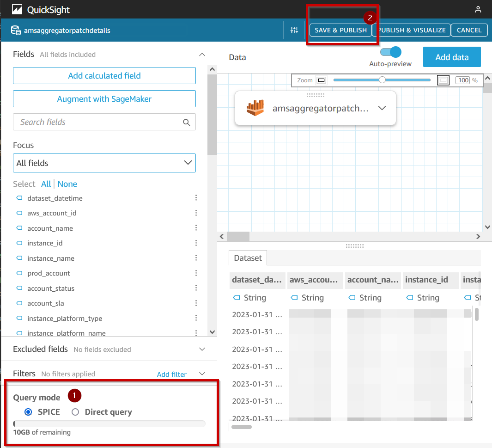
Task: Click fit-to-view icon in Zoom bar
Action: tap(443, 80)
